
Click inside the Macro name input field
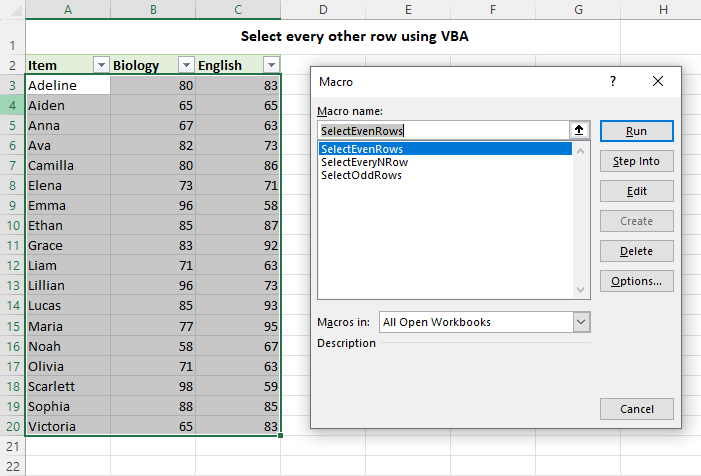pyautogui.click(x=440, y=131)
